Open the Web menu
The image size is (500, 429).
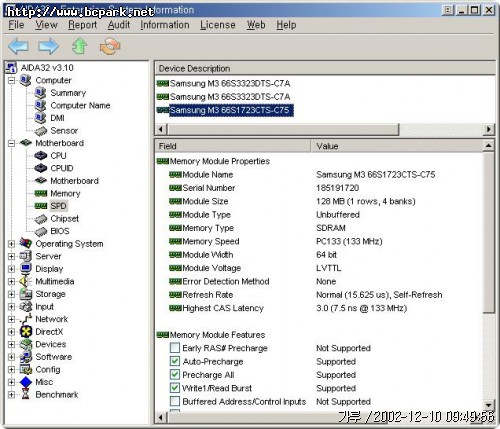(x=256, y=25)
